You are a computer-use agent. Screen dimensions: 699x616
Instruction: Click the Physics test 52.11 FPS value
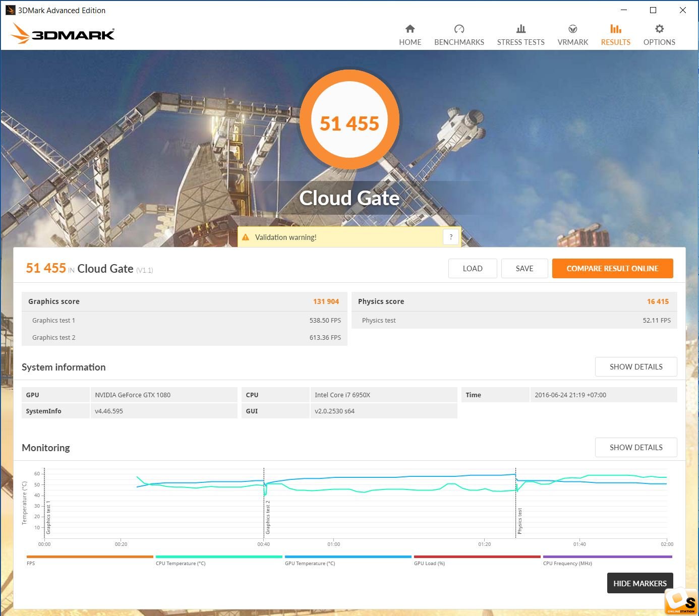coord(657,321)
